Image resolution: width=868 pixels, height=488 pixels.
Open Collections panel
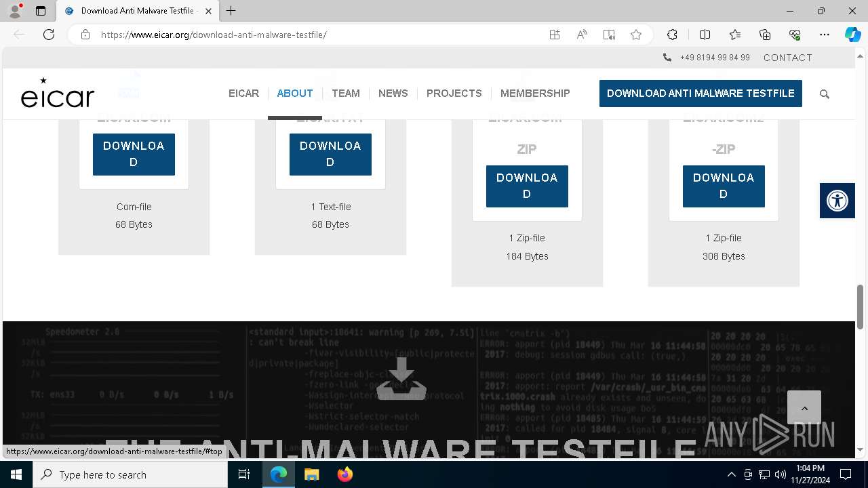click(x=765, y=35)
